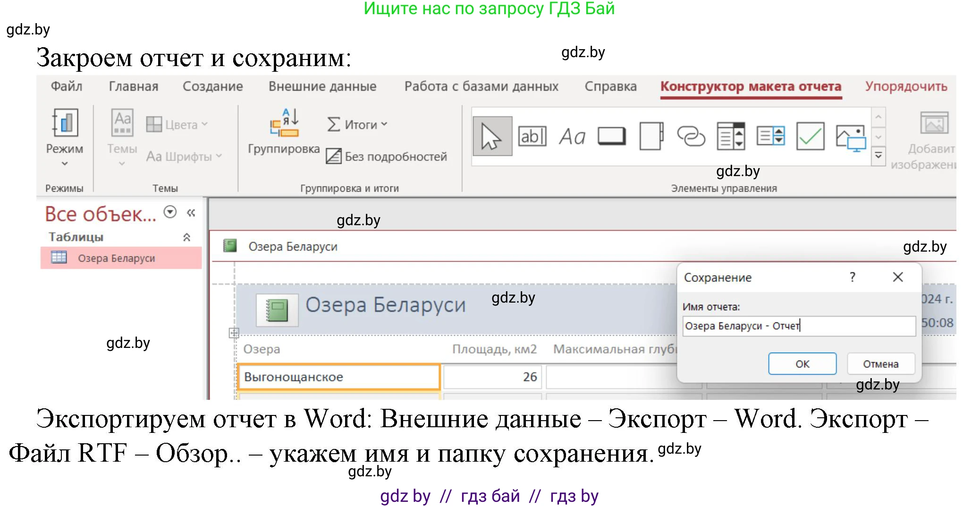This screenshot has width=980, height=507.
Task: Collapse the Таблицы group
Action: tap(187, 237)
